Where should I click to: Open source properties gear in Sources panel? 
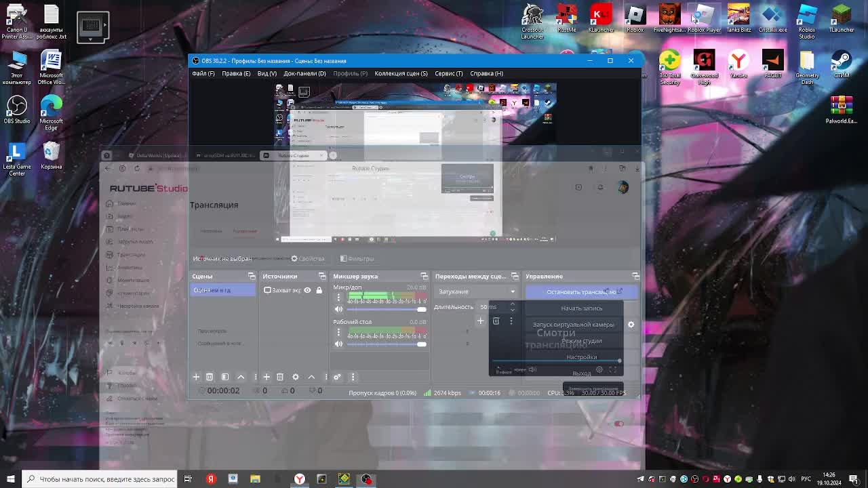pos(296,377)
